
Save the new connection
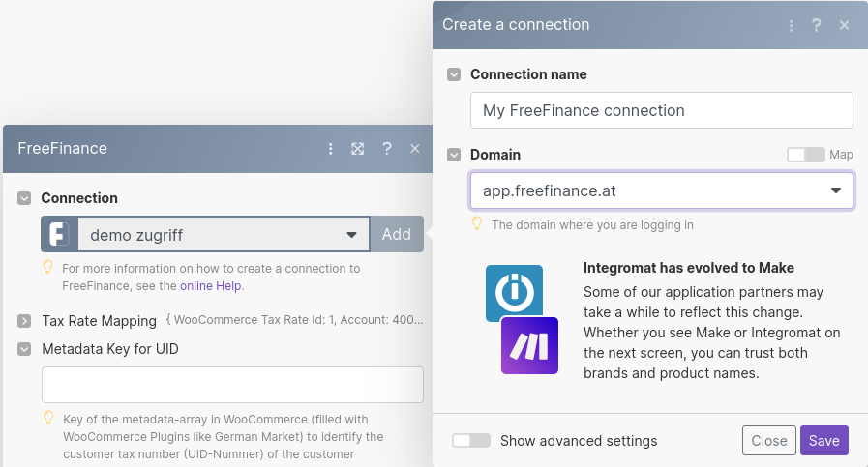tap(823, 441)
